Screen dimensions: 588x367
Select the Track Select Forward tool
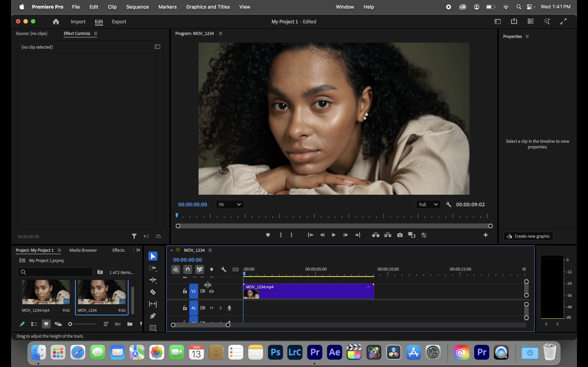tap(153, 268)
